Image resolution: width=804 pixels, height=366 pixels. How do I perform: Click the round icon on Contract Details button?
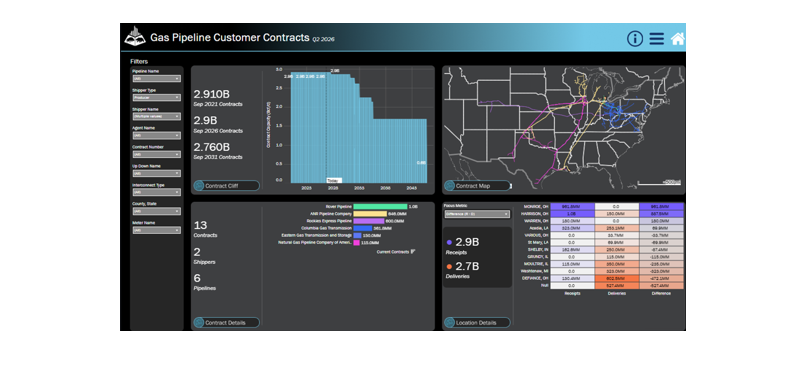(x=198, y=322)
